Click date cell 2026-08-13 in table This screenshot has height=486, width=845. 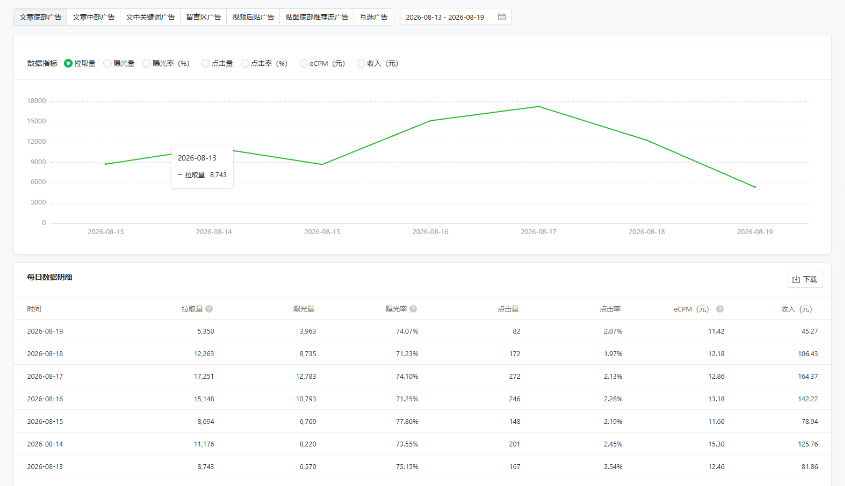45,466
